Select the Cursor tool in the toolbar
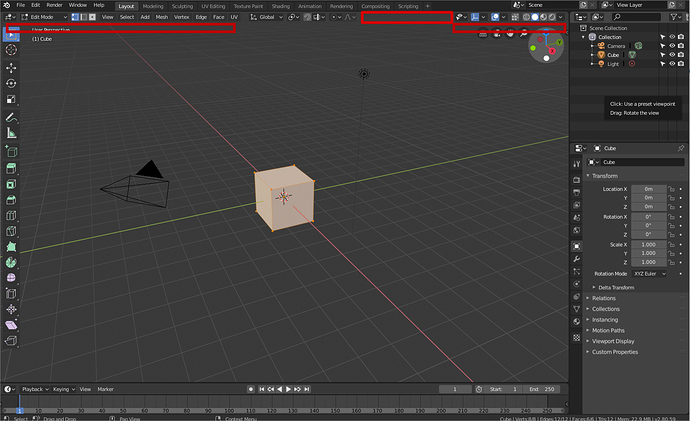This screenshot has width=690, height=421. tap(11, 50)
